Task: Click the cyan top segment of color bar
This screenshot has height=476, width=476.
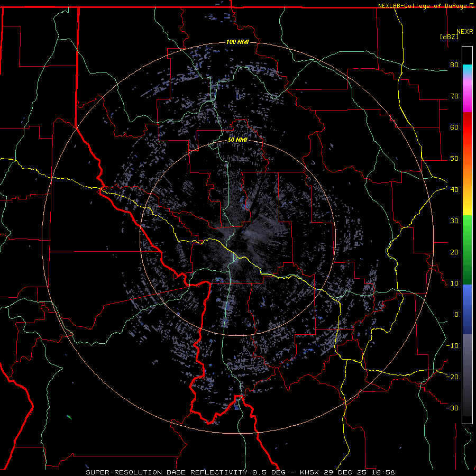Action: click(467, 70)
